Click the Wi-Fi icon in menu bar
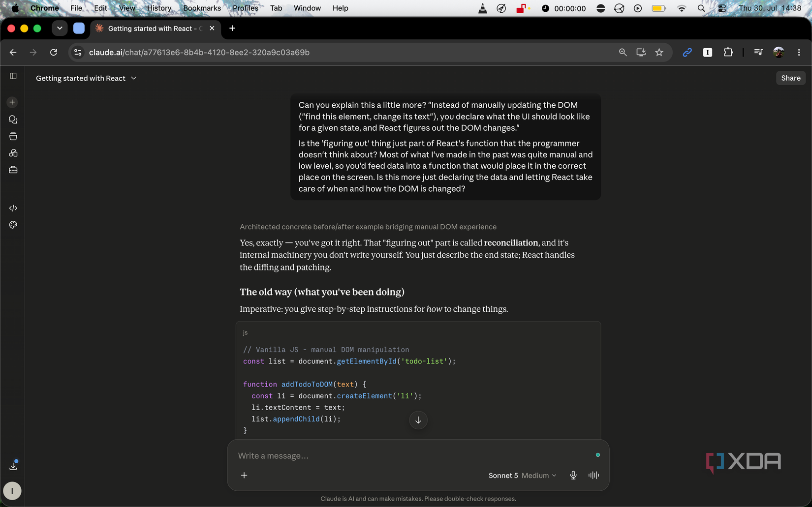This screenshot has width=812, height=507. 682,8
